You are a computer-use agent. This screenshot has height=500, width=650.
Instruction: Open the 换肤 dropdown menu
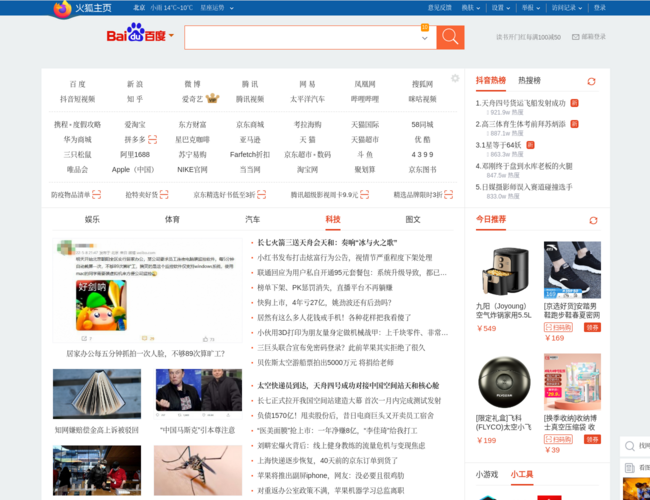(x=471, y=8)
